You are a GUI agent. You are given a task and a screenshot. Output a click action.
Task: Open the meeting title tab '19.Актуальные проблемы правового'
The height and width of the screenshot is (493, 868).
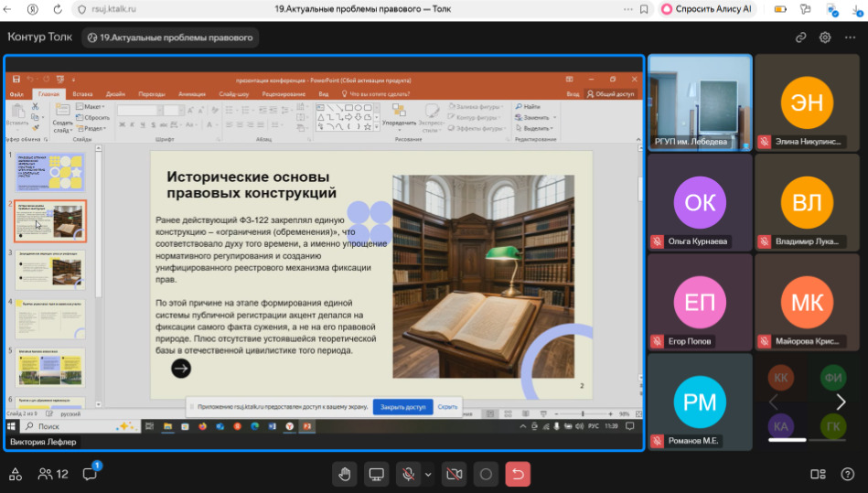coord(169,38)
